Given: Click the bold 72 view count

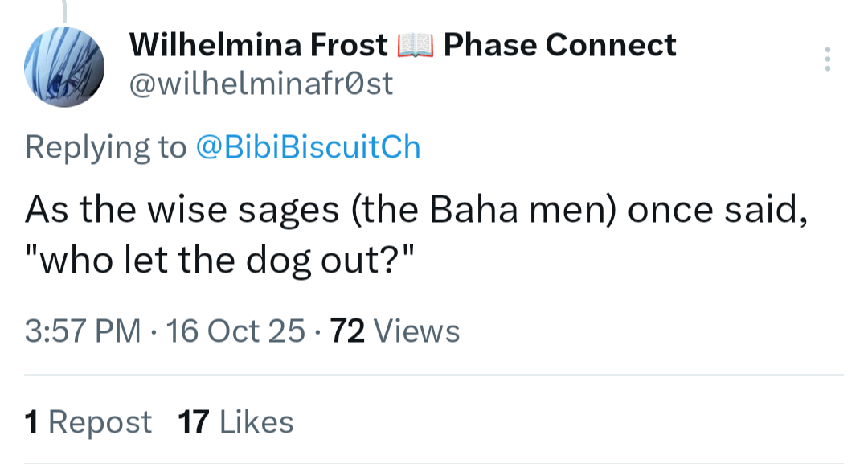Looking at the screenshot, I should point(348,331).
